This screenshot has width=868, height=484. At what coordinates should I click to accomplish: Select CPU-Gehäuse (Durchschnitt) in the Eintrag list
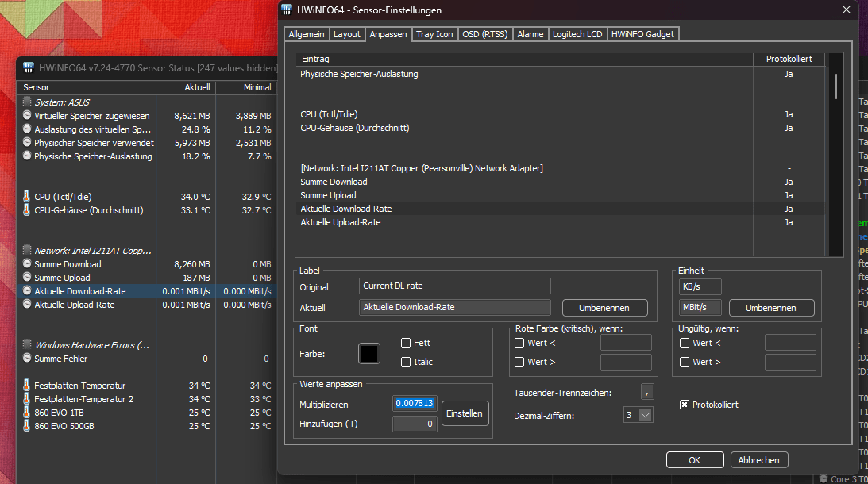pos(560,128)
